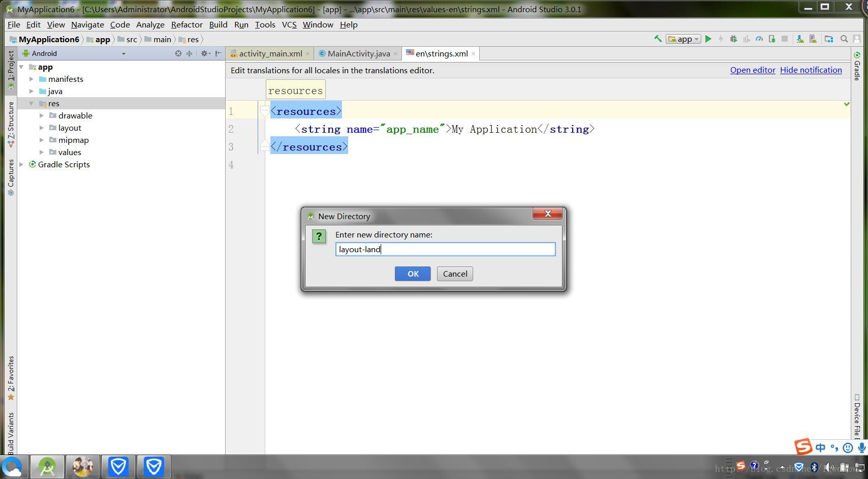
Task: Click the scroll from source target icon
Action: pos(178,53)
